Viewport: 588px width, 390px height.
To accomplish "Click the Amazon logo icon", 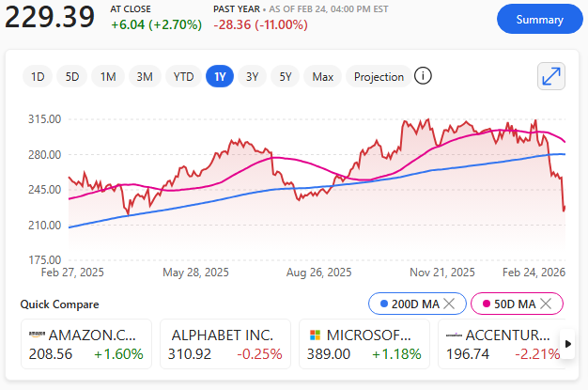I will 37,335.
